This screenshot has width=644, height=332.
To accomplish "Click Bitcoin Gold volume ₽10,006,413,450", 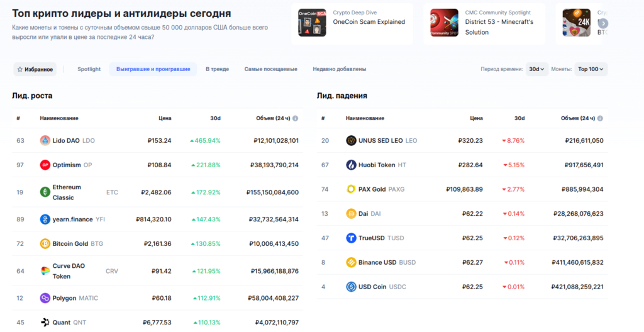I will click(274, 244).
